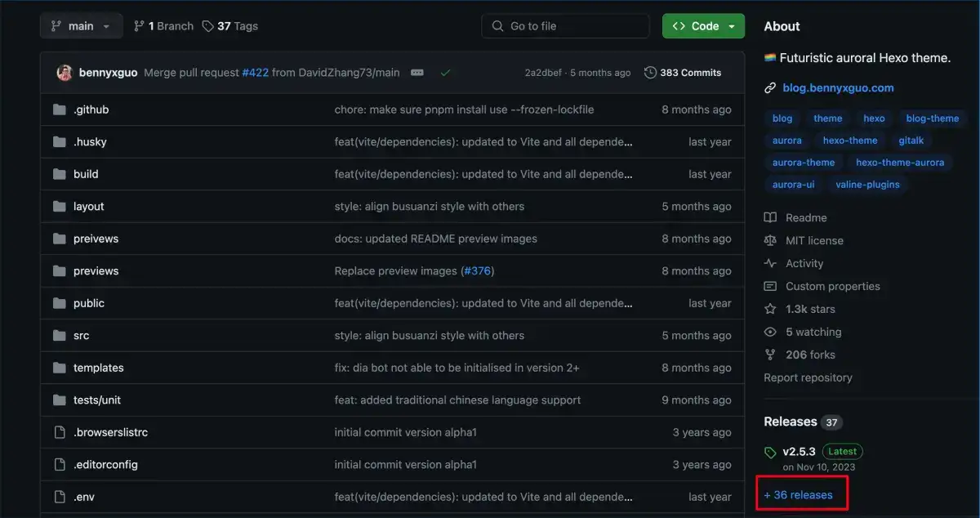Click the Go to file search field
The image size is (980, 518).
point(565,25)
